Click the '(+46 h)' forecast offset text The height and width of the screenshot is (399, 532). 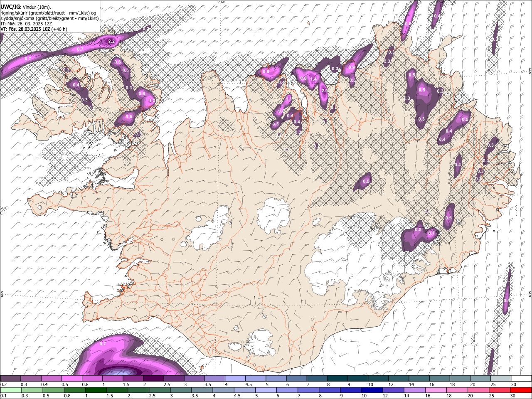click(60, 29)
